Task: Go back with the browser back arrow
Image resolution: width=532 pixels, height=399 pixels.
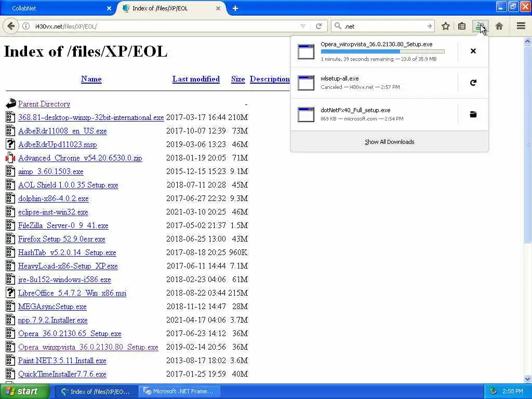Action: pyautogui.click(x=10, y=26)
